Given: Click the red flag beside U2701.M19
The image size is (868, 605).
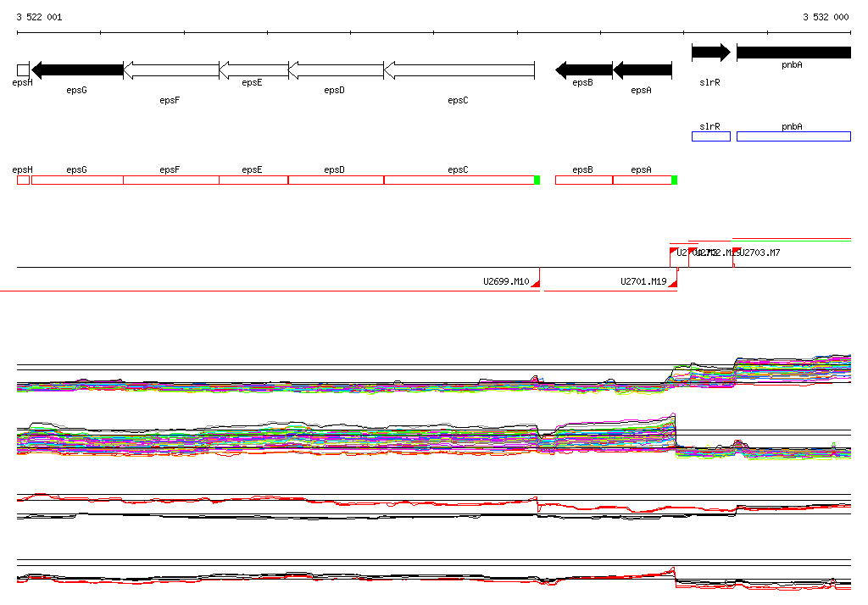Looking at the screenshot, I should (x=672, y=283).
